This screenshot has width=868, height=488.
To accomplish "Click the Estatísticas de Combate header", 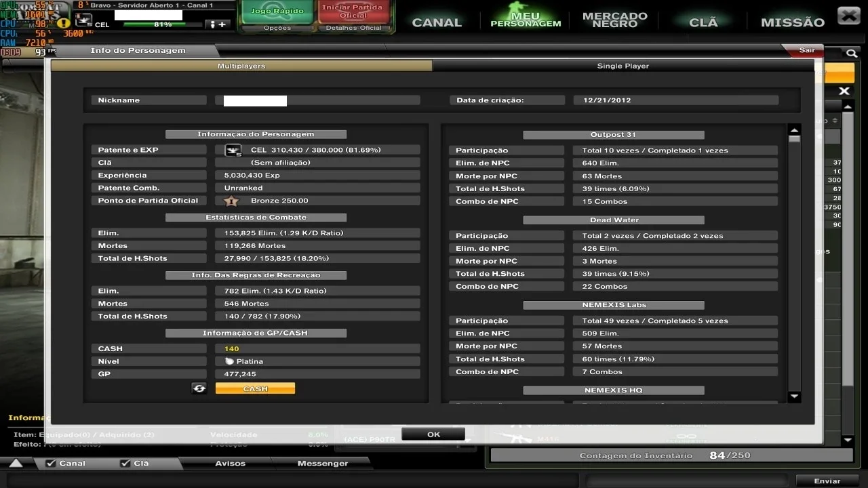I will (256, 218).
